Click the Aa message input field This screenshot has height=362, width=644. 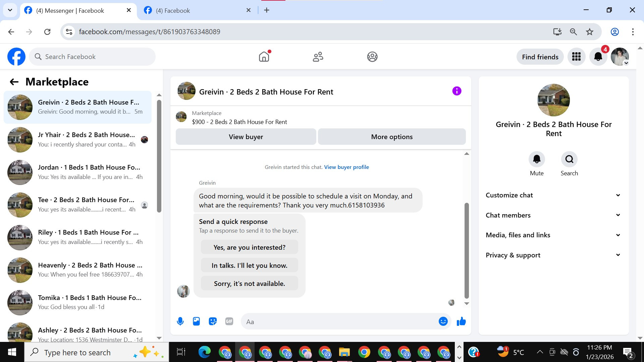(339, 322)
